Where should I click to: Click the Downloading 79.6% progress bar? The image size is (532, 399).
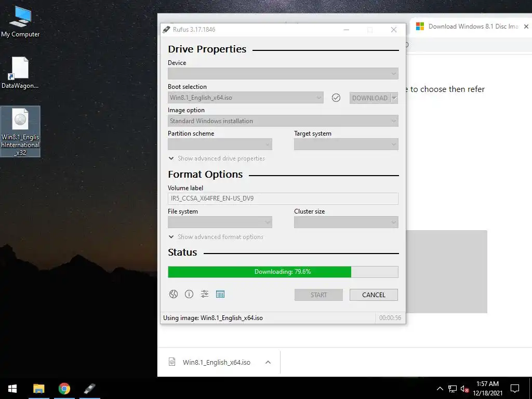283,272
